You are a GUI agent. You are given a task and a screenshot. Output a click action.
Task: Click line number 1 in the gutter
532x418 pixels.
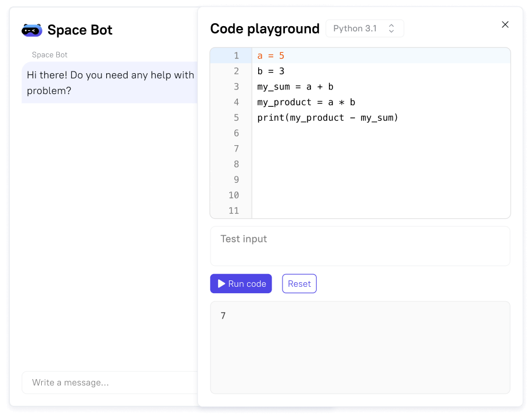pos(236,56)
